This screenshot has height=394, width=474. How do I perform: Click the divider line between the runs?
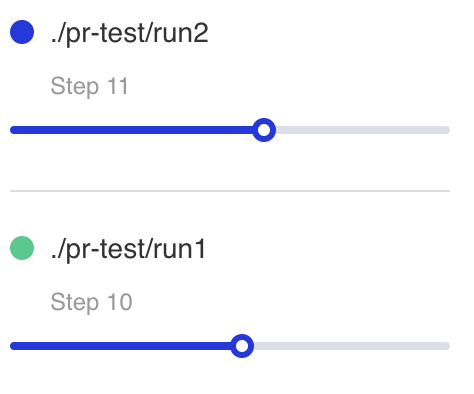pos(230,191)
